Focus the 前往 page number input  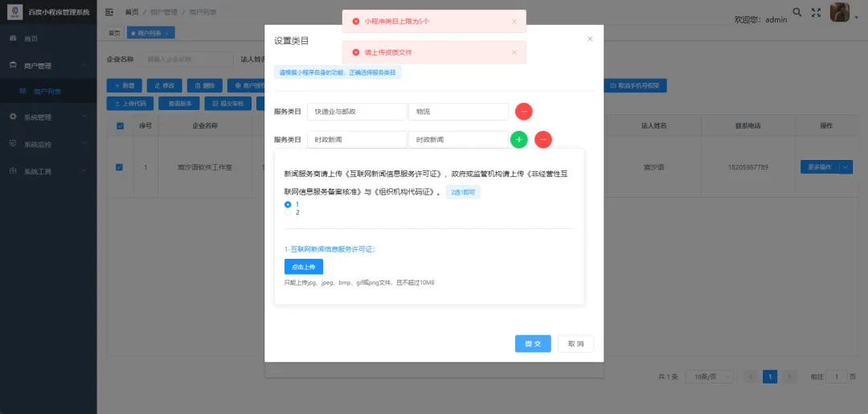click(837, 377)
